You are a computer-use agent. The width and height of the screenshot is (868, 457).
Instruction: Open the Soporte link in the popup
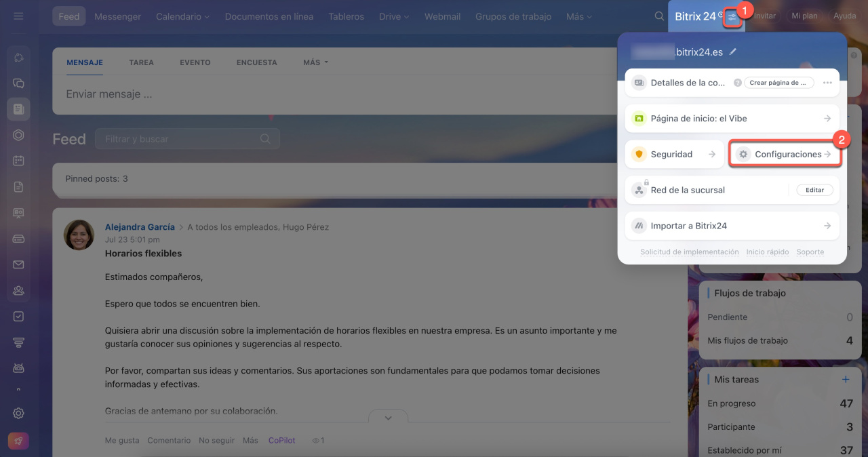coord(810,252)
